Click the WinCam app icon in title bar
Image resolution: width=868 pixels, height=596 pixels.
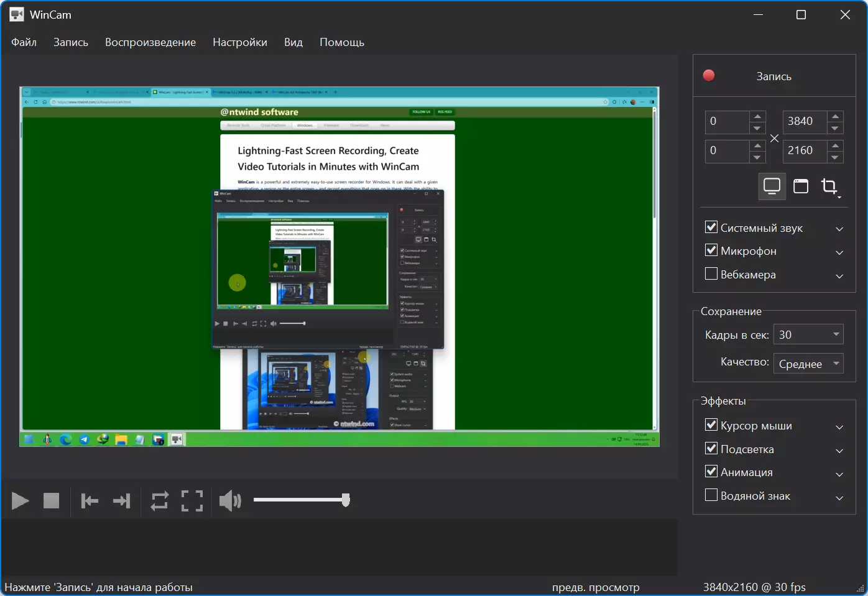click(17, 14)
